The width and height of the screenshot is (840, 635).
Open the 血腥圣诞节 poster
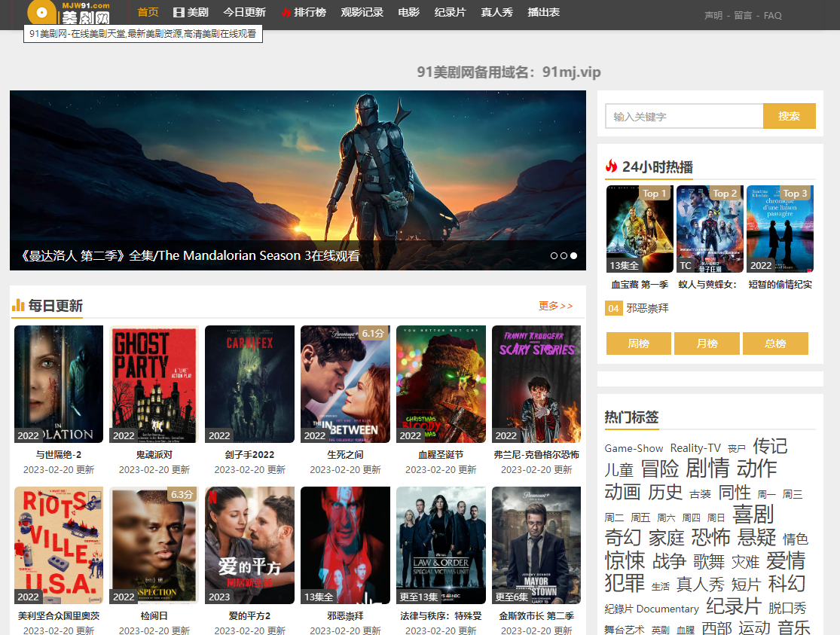(441, 384)
